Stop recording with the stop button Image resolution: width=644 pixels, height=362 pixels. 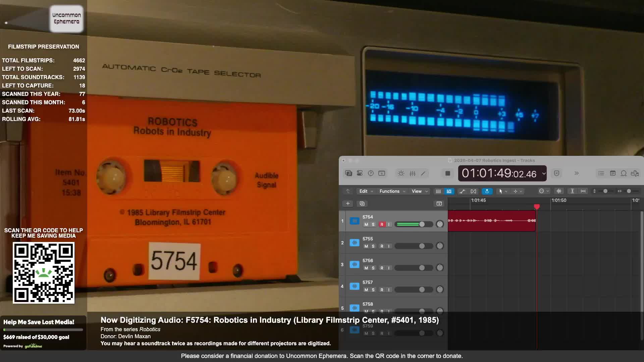click(x=447, y=173)
